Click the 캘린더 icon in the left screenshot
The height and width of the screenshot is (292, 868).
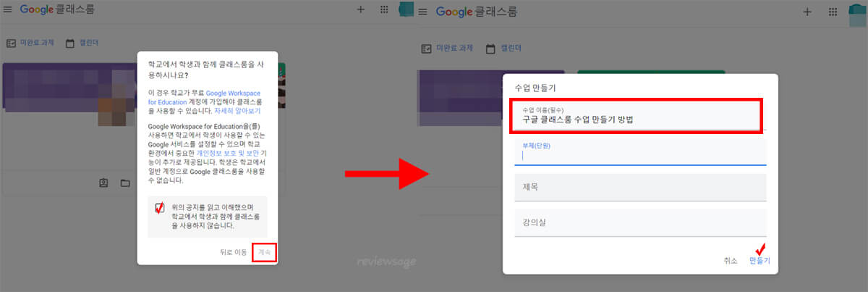point(70,43)
